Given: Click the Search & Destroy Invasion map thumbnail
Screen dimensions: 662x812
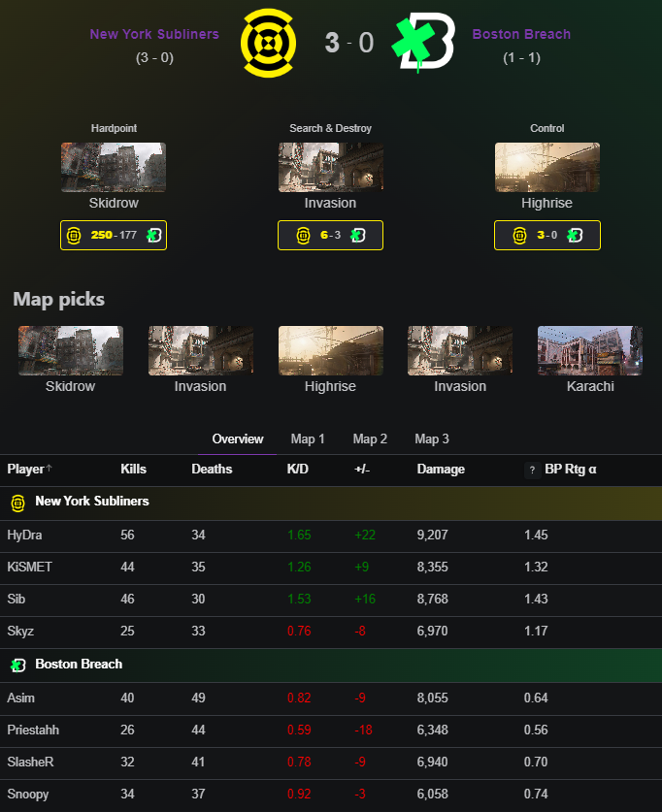Looking at the screenshot, I should (x=331, y=167).
